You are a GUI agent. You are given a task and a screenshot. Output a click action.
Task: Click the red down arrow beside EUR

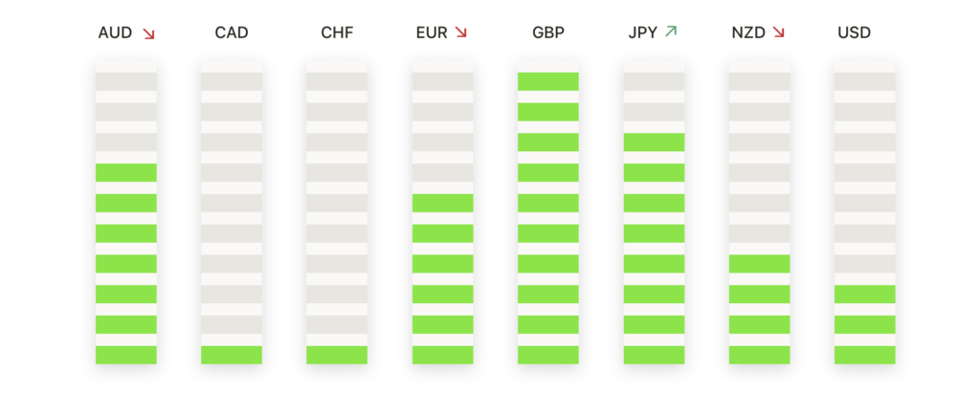pos(460,32)
